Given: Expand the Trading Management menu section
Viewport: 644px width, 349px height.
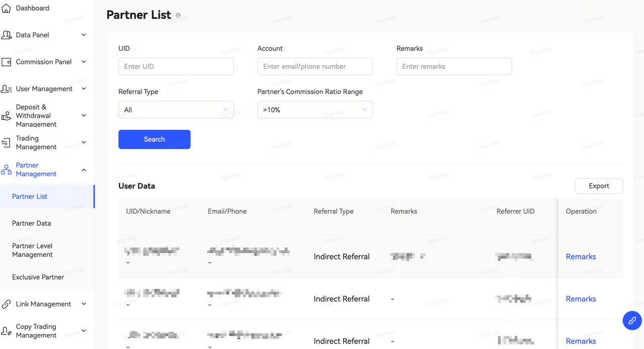Looking at the screenshot, I should click(84, 143).
